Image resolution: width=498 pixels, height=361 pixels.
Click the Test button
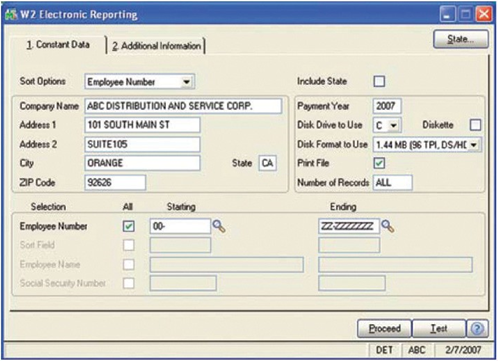[439, 329]
